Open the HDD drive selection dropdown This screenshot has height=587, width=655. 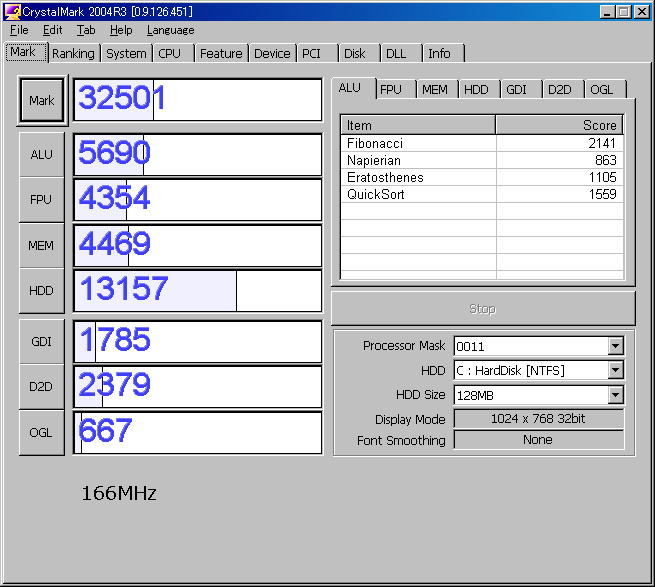615,371
